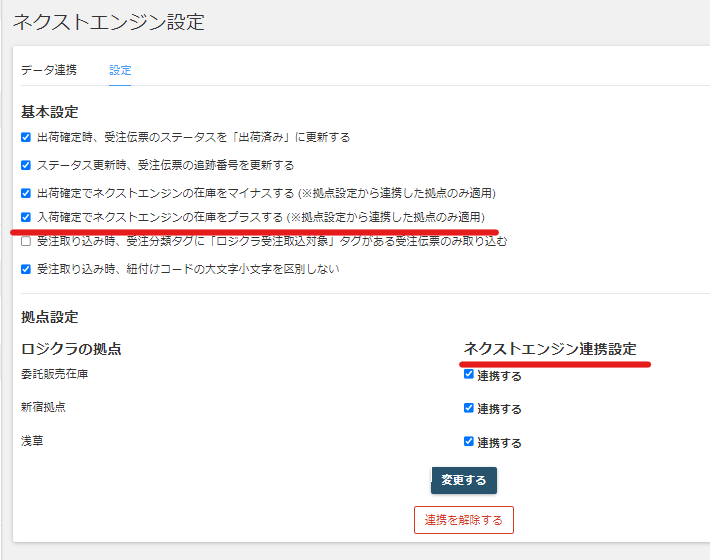
Task: Click the ロジクラの拠点 heading
Action: point(71,349)
